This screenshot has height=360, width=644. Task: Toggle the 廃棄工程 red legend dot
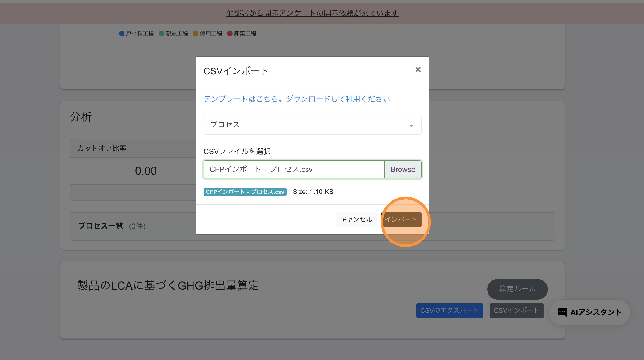(229, 33)
